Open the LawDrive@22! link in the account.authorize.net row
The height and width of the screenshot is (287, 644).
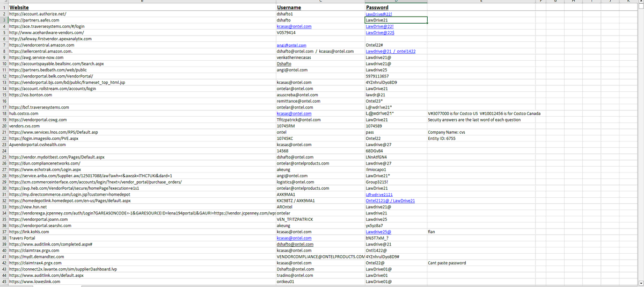point(379,14)
